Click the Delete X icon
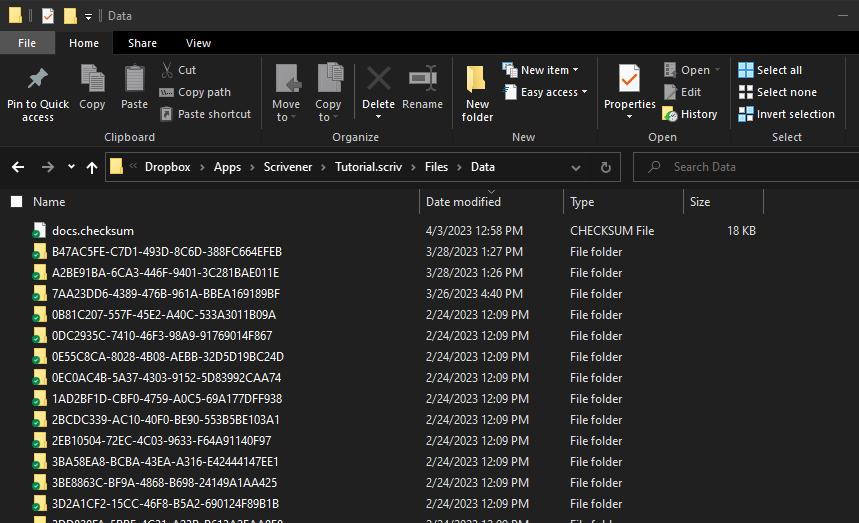This screenshot has width=859, height=523. point(378,79)
